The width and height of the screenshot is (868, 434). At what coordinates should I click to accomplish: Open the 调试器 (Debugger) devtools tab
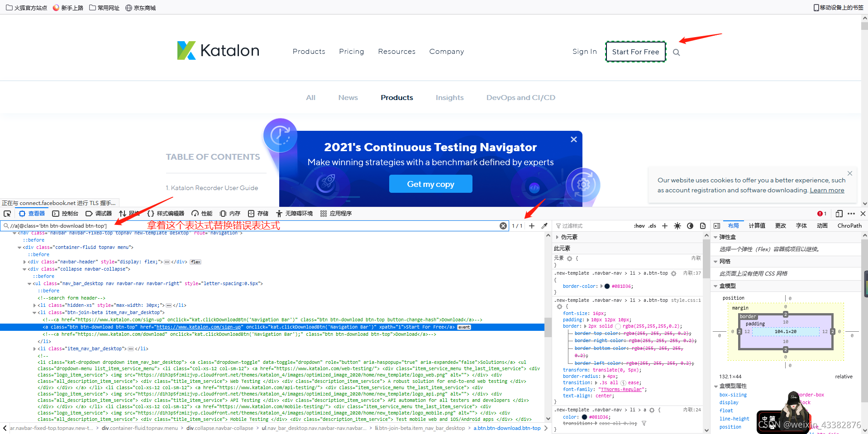click(99, 214)
